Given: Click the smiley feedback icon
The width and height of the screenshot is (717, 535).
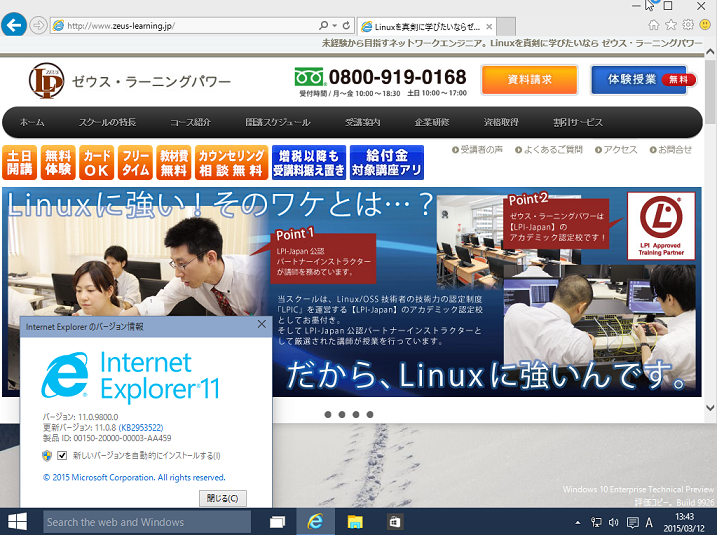Looking at the screenshot, I should [705, 25].
